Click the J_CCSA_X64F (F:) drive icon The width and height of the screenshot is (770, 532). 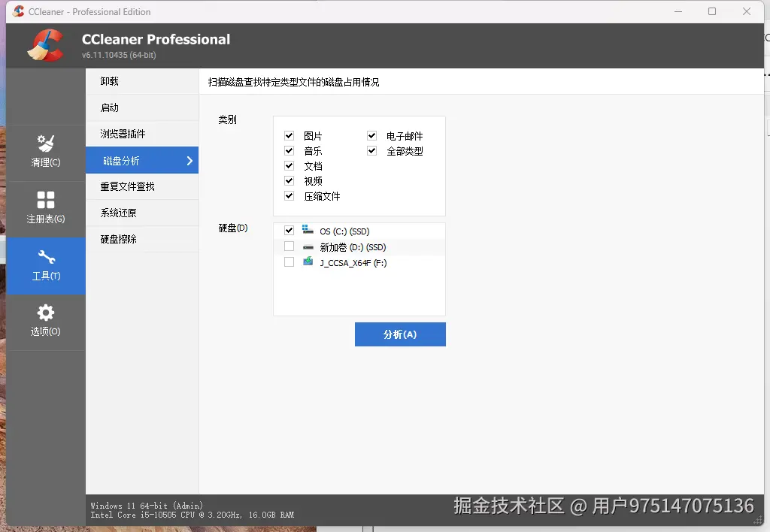pos(308,261)
